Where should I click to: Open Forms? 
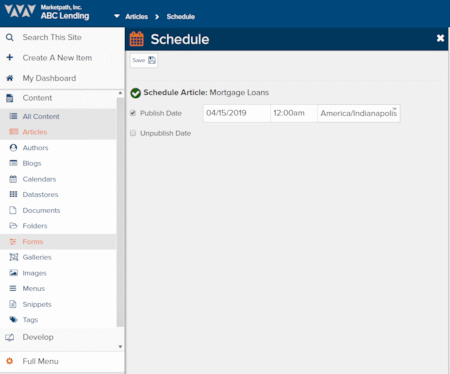pyautogui.click(x=33, y=242)
